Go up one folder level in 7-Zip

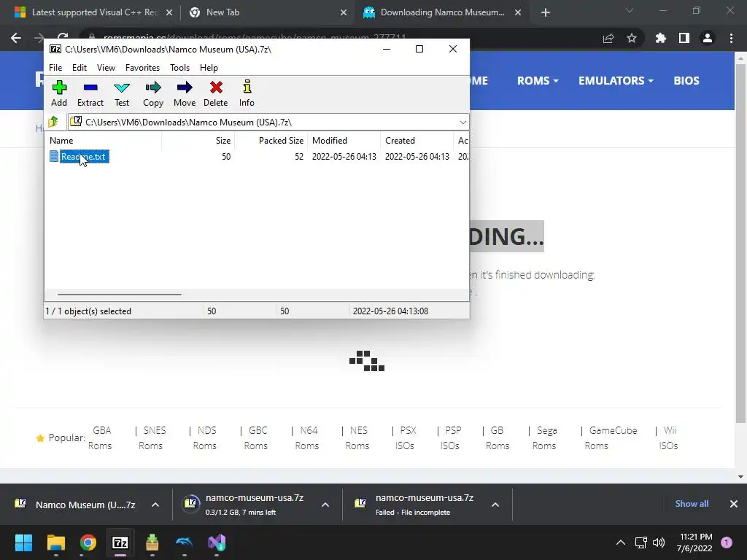pos(53,122)
